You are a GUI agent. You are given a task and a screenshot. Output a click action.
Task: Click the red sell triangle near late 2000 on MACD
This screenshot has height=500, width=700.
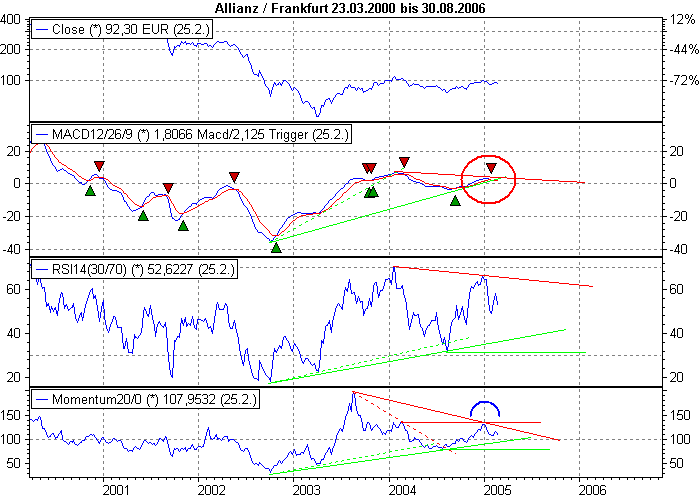99,166
